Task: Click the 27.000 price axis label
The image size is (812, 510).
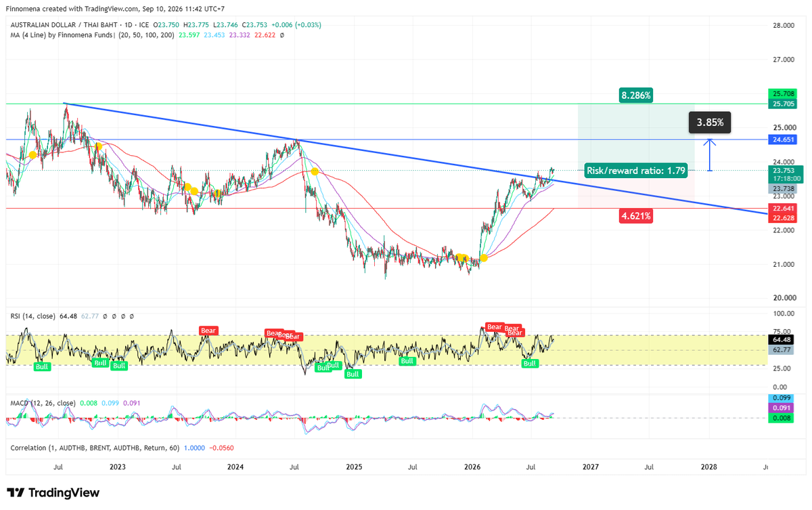Action: tap(784, 60)
